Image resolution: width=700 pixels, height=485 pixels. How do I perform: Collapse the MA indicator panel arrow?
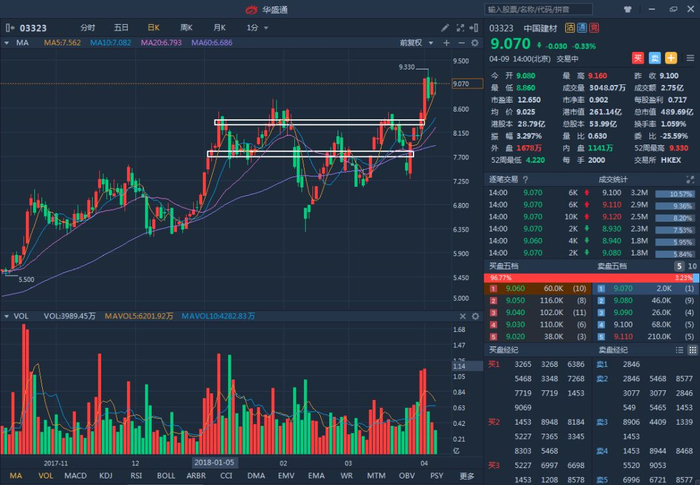click(8, 43)
